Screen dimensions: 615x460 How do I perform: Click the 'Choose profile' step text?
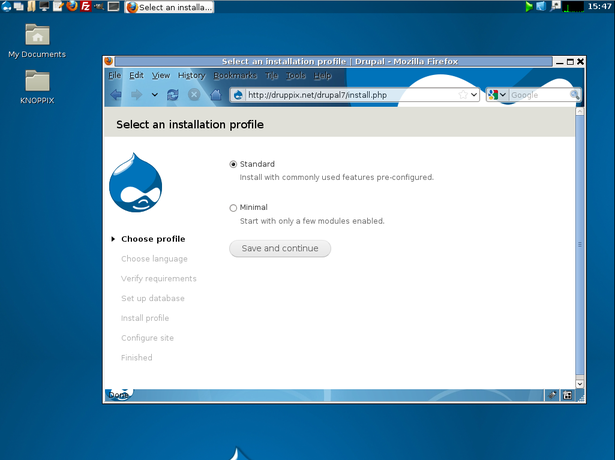(153, 239)
